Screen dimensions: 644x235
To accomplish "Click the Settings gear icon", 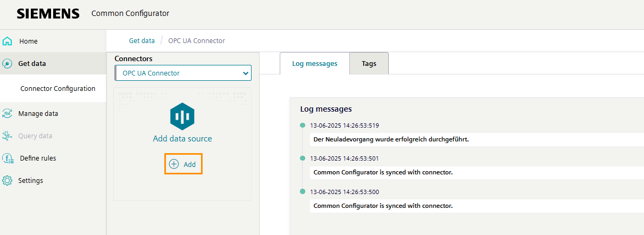I will [x=7, y=180].
